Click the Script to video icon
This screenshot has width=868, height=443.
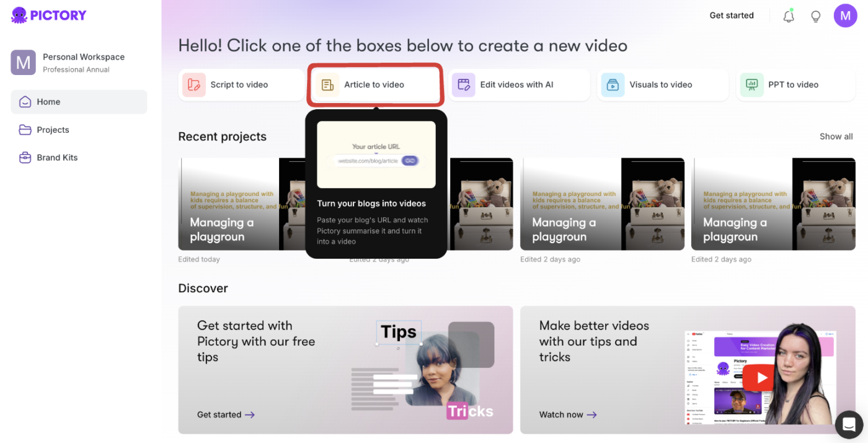click(194, 84)
